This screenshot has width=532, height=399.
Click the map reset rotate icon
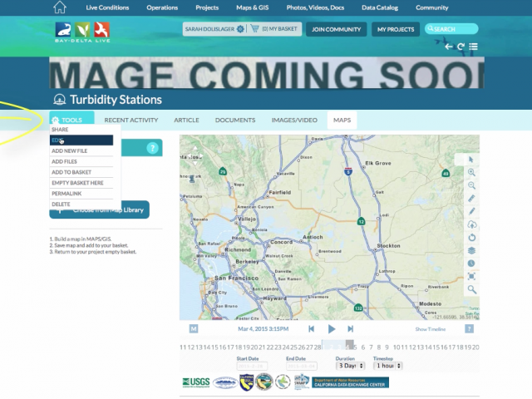coord(471,238)
